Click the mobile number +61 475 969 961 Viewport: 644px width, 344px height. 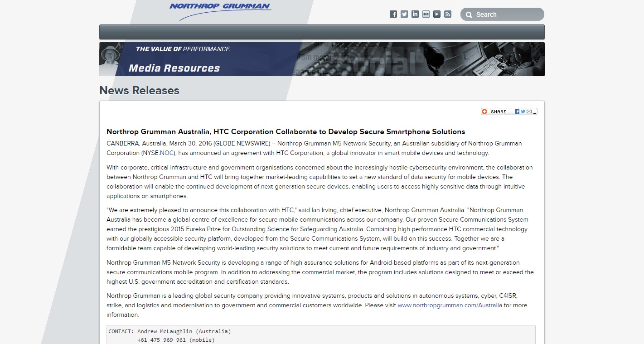pyautogui.click(x=161, y=339)
